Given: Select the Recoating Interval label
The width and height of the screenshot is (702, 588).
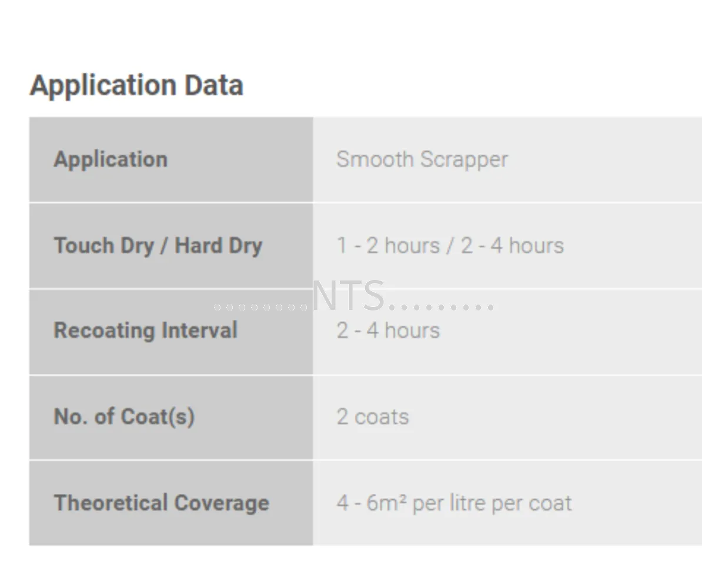Looking at the screenshot, I should (x=145, y=330).
